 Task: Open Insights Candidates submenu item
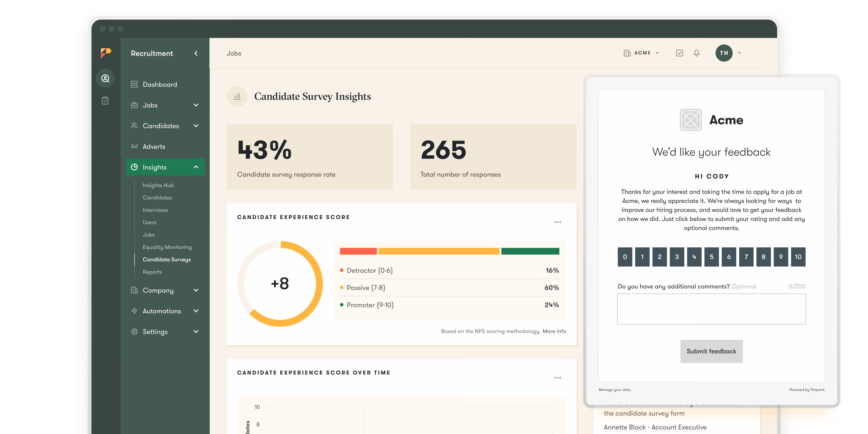[x=157, y=198]
